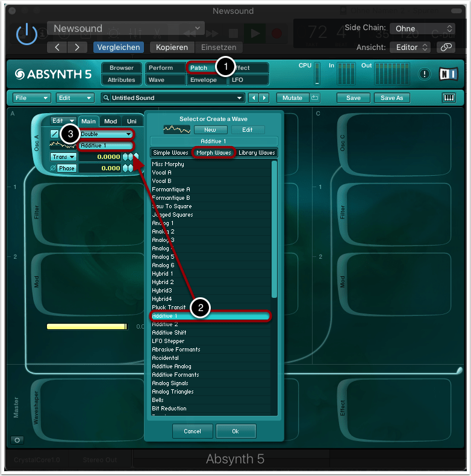Go to previous preset with left chevron
The height and width of the screenshot is (476, 471).
tap(57, 48)
